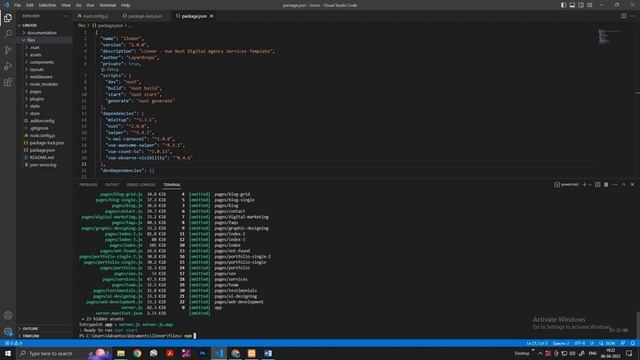Screen dimensions: 640x360
Task: Open Customize Layout icon in title bar
Action: coord(590,5)
